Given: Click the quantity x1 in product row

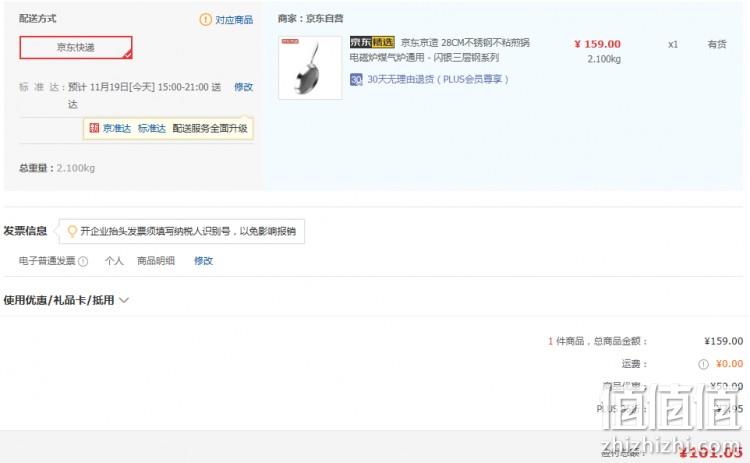Looking at the screenshot, I should click(x=673, y=44).
